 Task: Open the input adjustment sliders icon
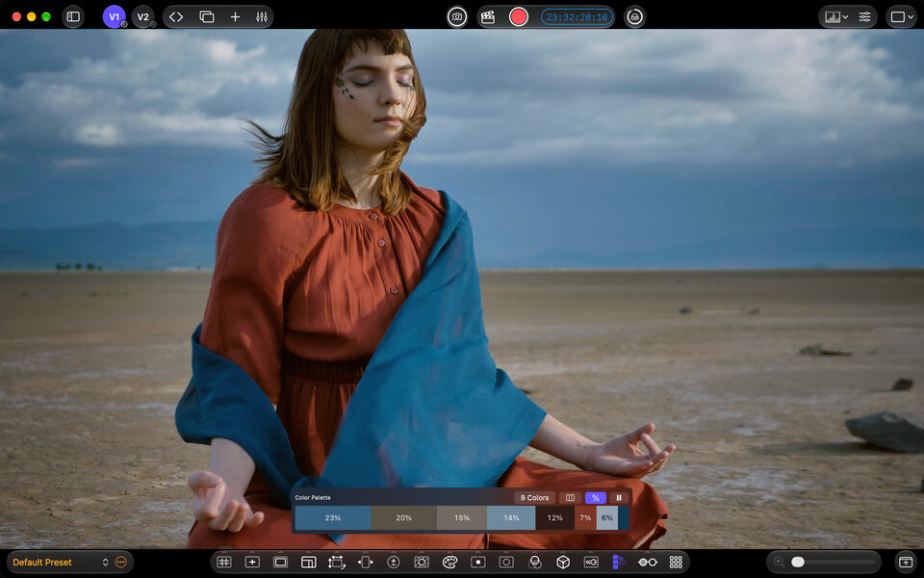262,17
